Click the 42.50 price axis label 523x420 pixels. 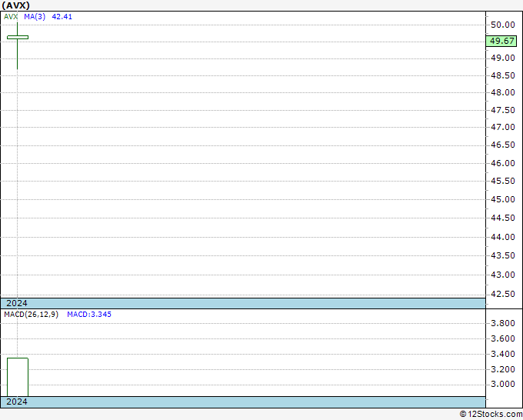pos(503,295)
